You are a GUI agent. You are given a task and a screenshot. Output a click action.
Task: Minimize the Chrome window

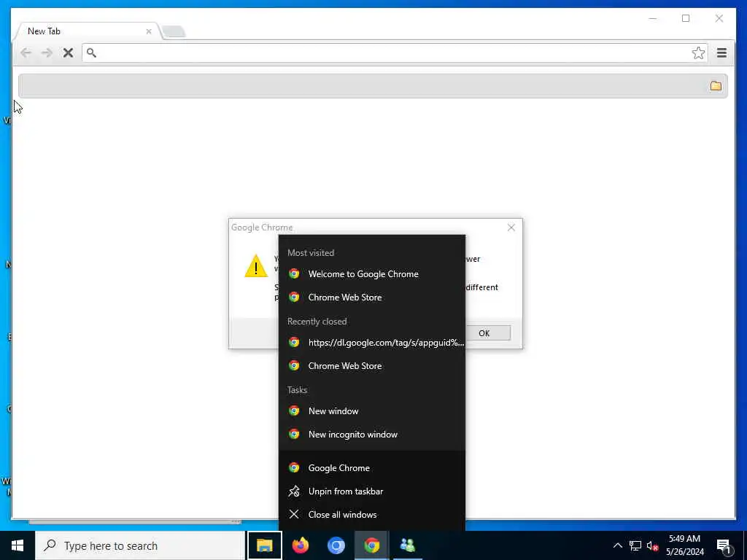(653, 18)
